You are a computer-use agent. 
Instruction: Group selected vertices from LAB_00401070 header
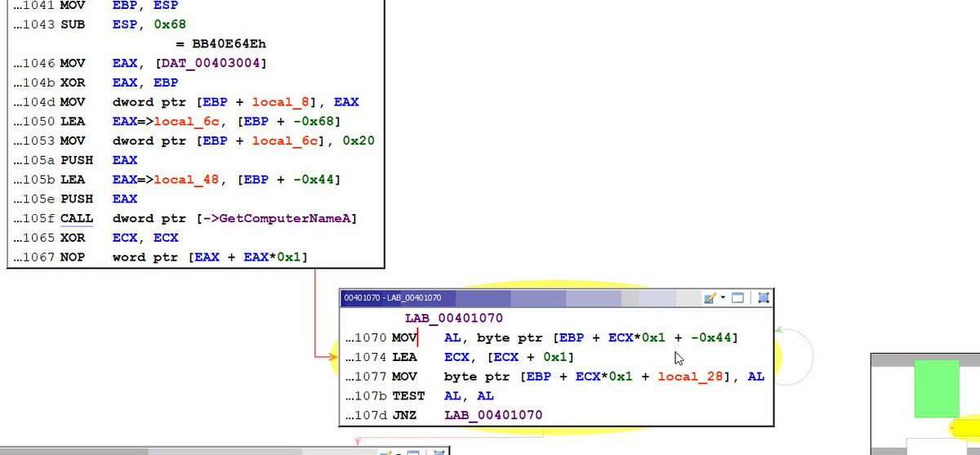point(763,298)
